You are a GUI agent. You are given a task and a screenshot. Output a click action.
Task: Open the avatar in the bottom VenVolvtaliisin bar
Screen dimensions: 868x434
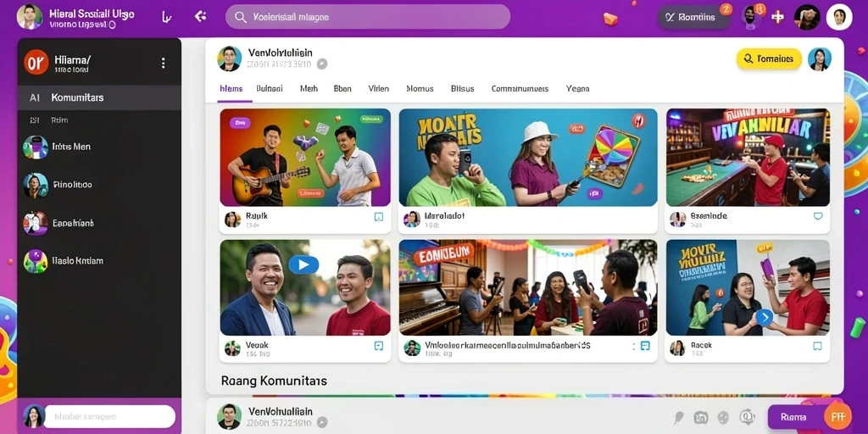229,416
